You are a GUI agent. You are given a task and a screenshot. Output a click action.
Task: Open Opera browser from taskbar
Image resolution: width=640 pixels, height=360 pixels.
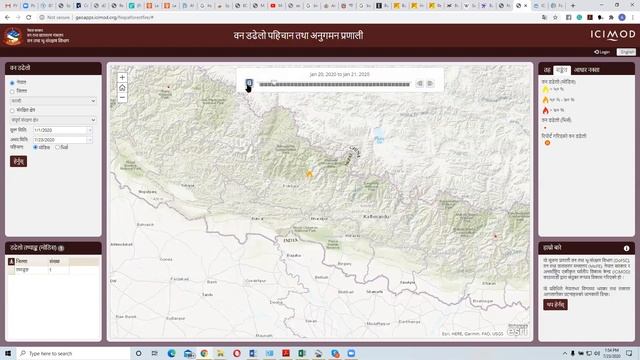(x=237, y=353)
